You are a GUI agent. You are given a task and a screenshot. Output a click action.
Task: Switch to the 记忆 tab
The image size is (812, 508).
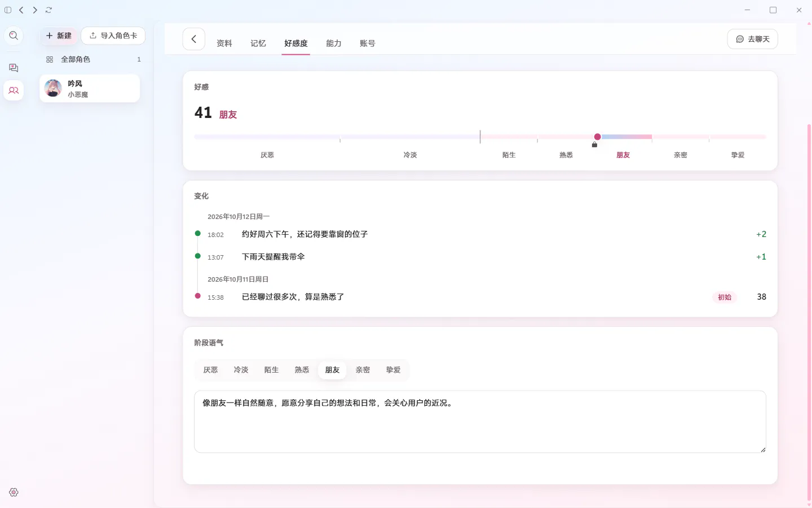[258, 43]
